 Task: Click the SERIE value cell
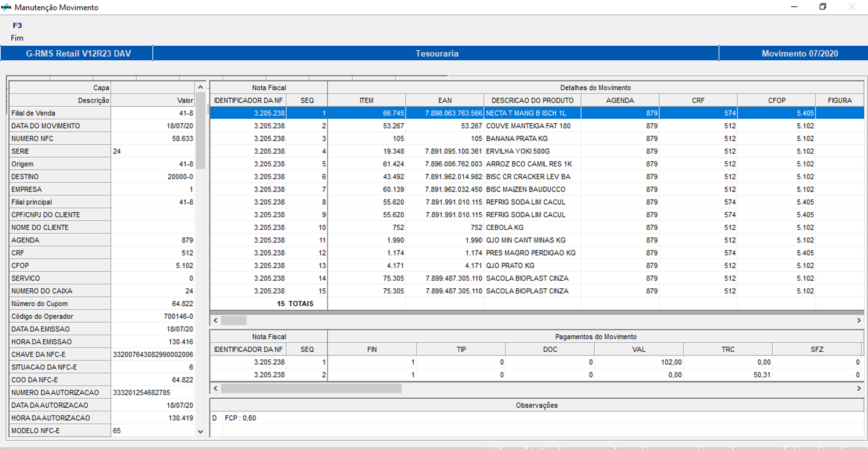point(153,151)
